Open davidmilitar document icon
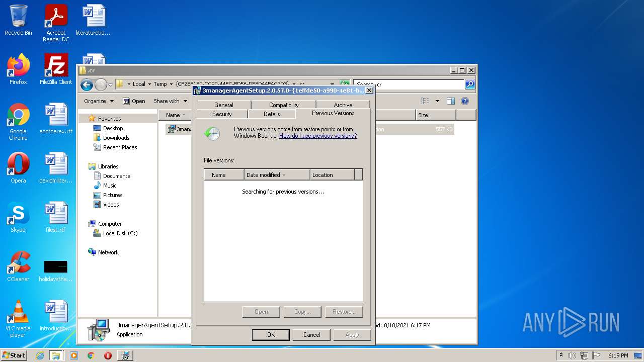644x362 pixels. click(x=56, y=168)
